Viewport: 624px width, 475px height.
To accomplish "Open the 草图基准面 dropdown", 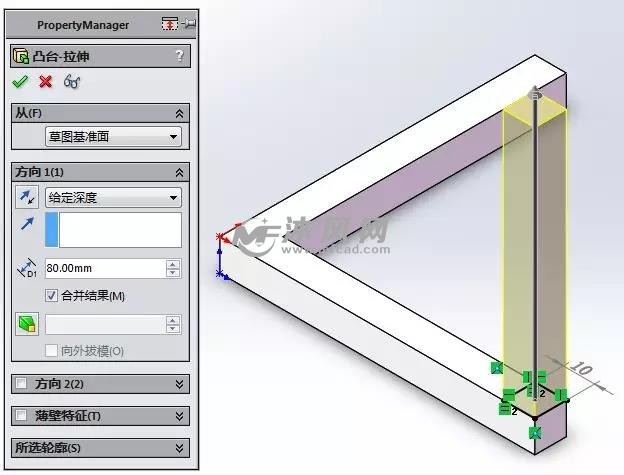I will pos(113,137).
